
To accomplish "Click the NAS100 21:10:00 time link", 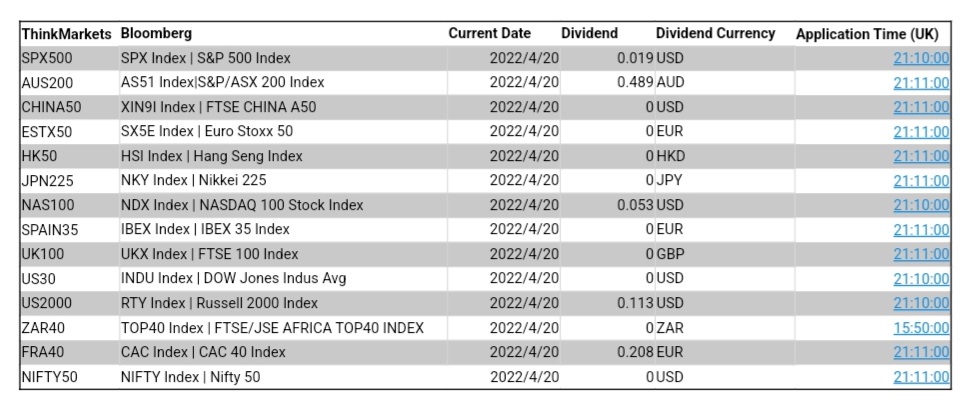I will click(x=921, y=205).
